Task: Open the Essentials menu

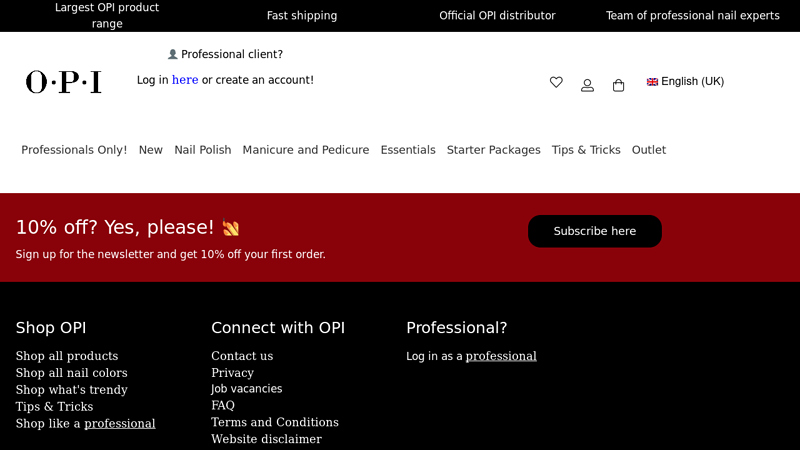Action: pyautogui.click(x=408, y=150)
